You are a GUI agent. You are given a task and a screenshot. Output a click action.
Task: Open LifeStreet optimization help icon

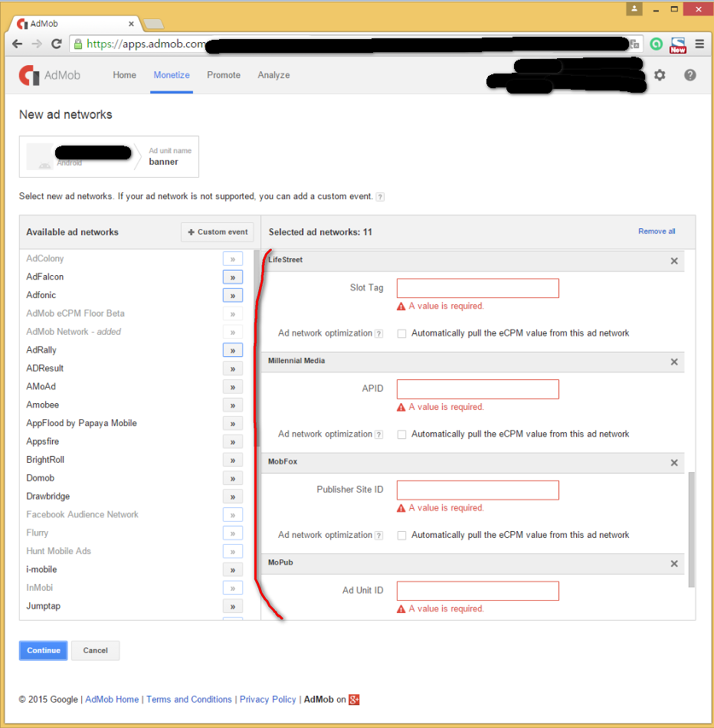tap(378, 333)
